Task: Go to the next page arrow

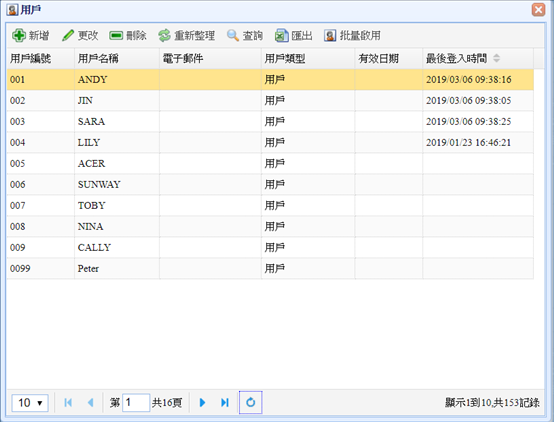Action: pyautogui.click(x=202, y=402)
